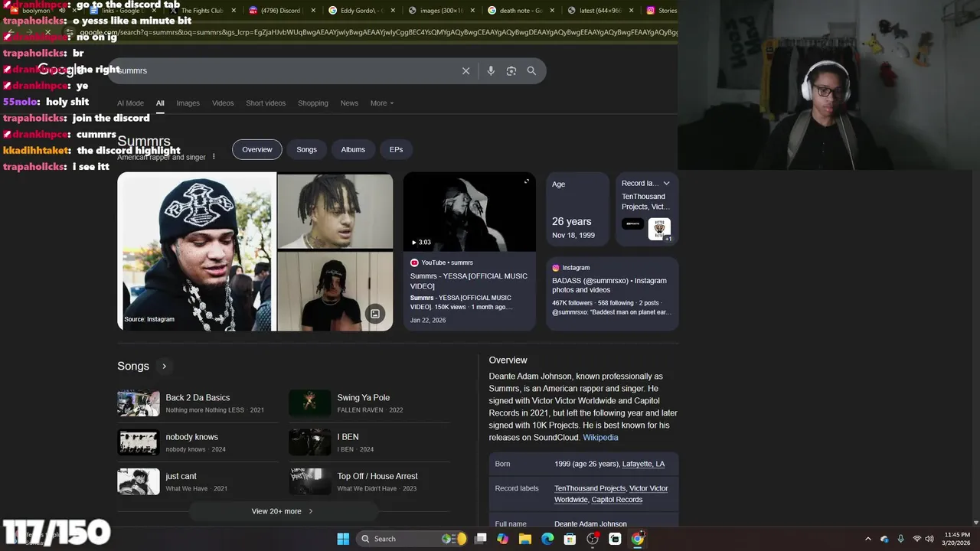Open OneDrive cloud icon in system tray
This screenshot has height=551, width=980.
[884, 539]
